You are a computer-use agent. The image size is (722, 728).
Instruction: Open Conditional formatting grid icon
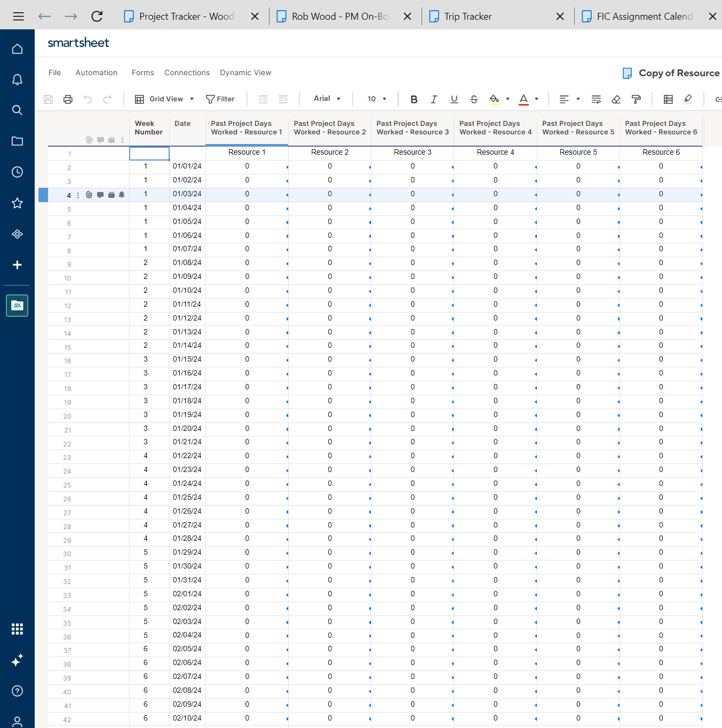pos(668,99)
